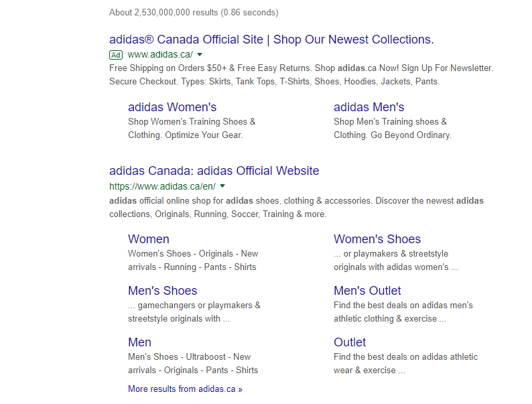The width and height of the screenshot is (532, 404).
Task: Click 'Free Shipping on Orders $50+' ad description
Action: point(301,68)
